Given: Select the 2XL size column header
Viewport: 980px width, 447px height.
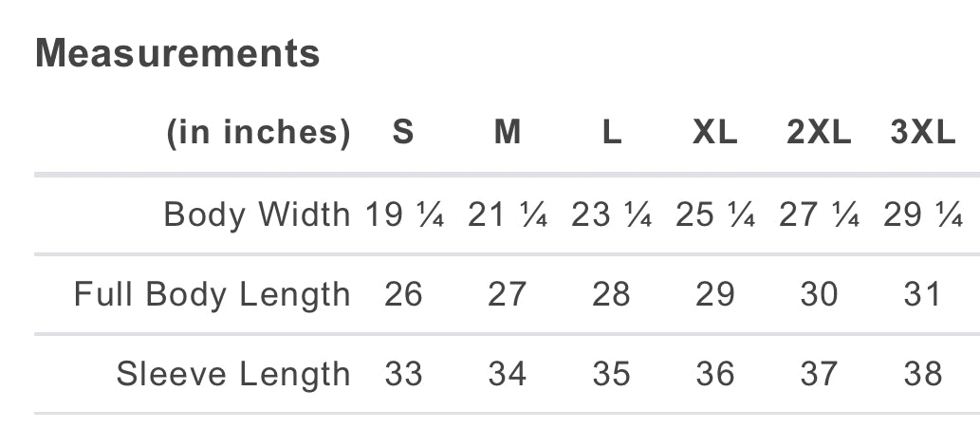Looking at the screenshot, I should (x=819, y=133).
